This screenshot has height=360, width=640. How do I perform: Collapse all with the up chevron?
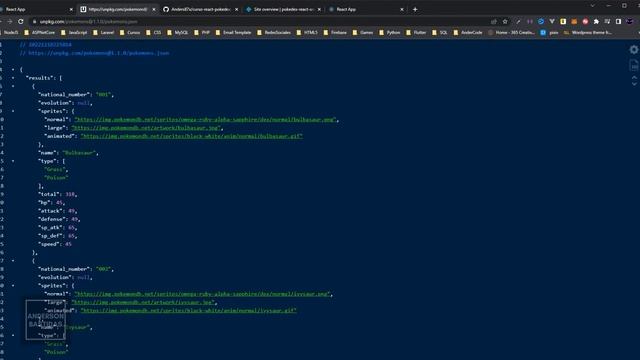click(634, 77)
